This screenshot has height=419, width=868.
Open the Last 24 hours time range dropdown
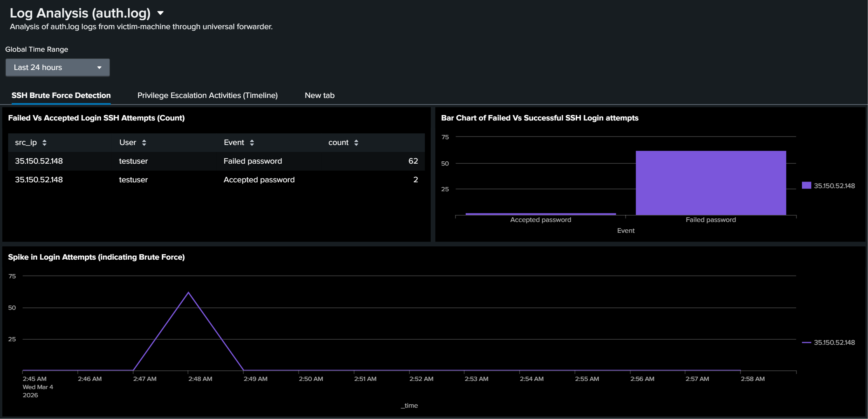click(58, 68)
